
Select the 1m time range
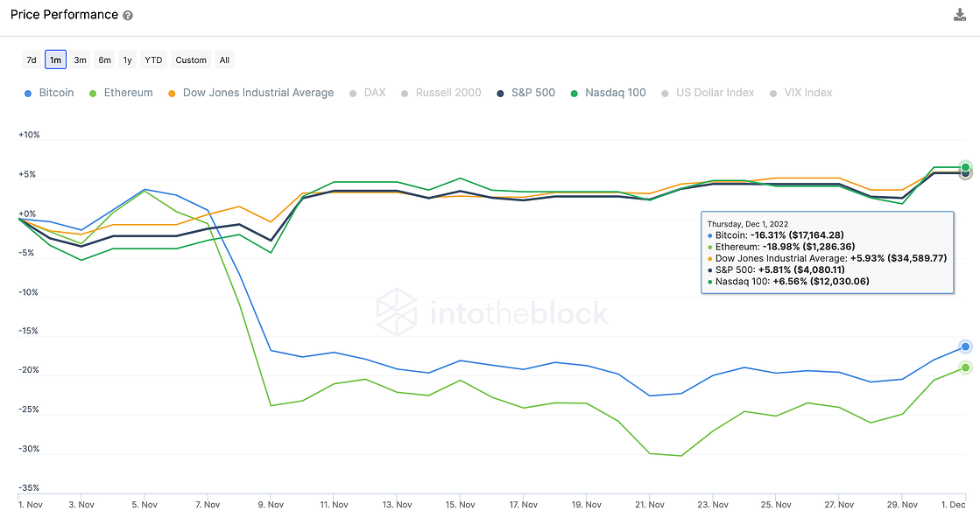click(56, 59)
